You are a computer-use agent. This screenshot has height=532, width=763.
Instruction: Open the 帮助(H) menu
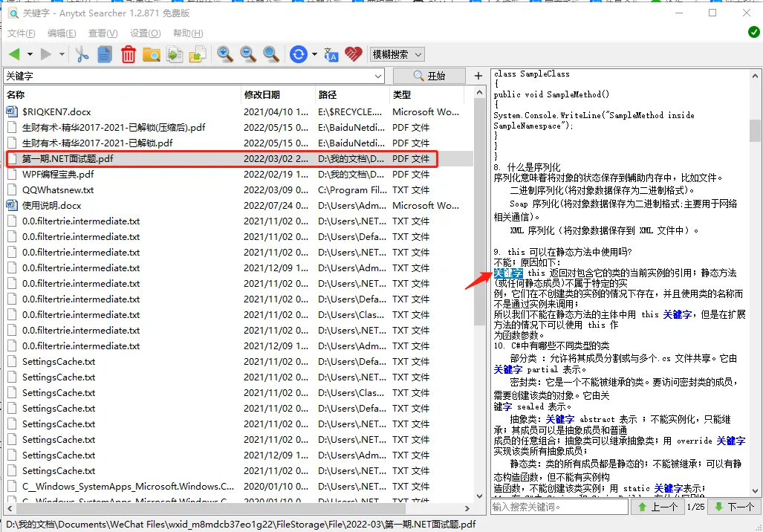(x=188, y=33)
